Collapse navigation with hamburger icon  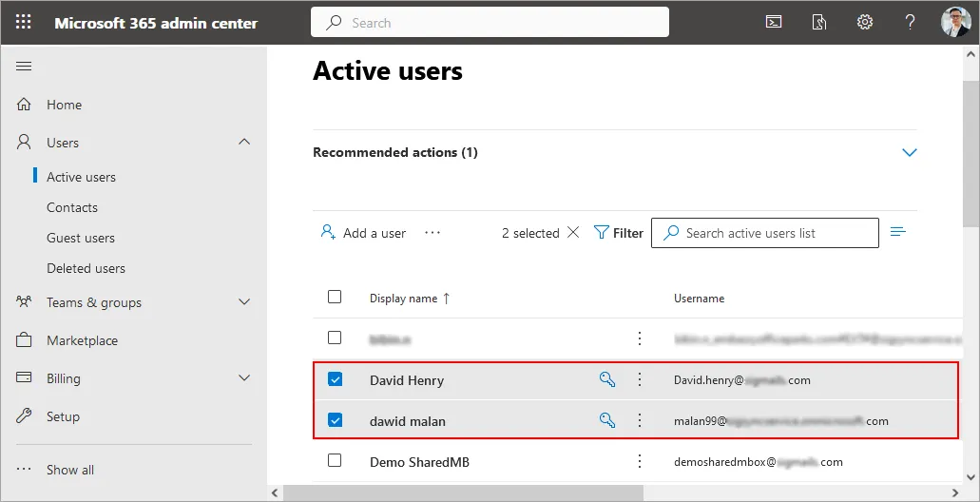24,67
